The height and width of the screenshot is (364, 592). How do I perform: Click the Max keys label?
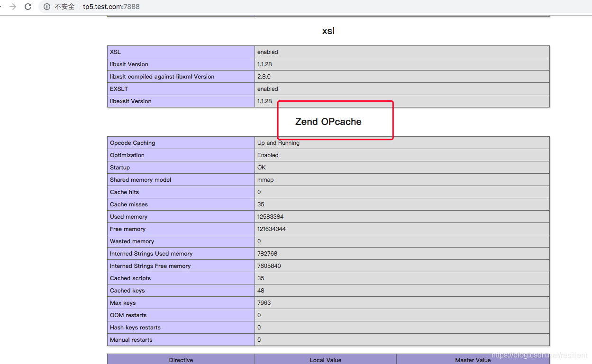point(123,303)
